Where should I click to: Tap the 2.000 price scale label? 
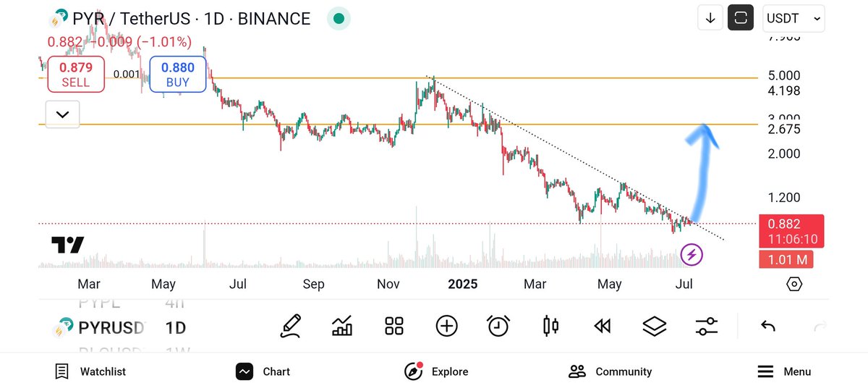[785, 154]
